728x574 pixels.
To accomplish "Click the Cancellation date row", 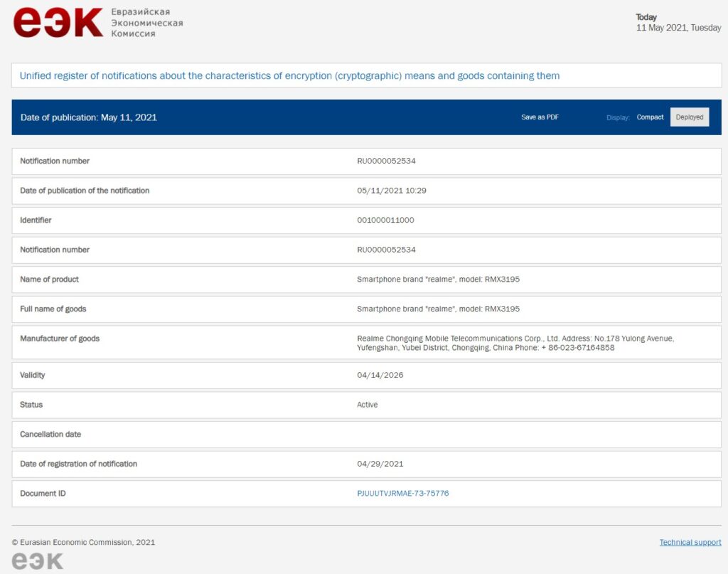I will pyautogui.click(x=366, y=435).
